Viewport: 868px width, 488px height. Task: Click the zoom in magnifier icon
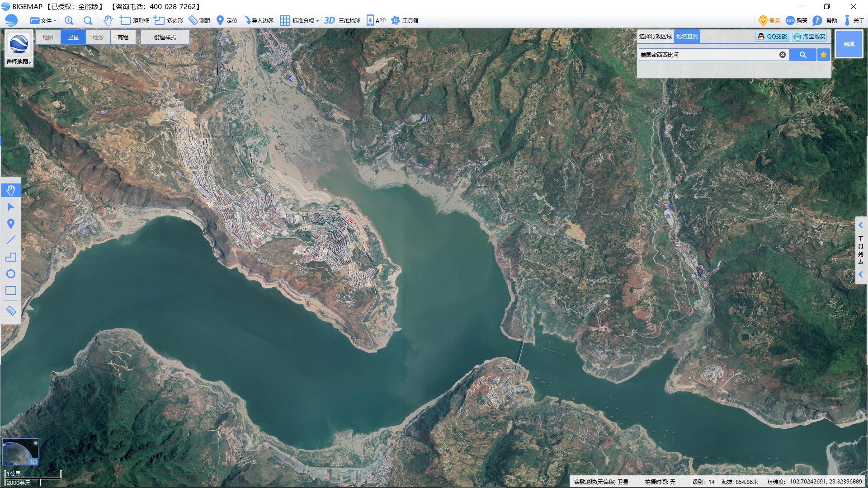[69, 20]
